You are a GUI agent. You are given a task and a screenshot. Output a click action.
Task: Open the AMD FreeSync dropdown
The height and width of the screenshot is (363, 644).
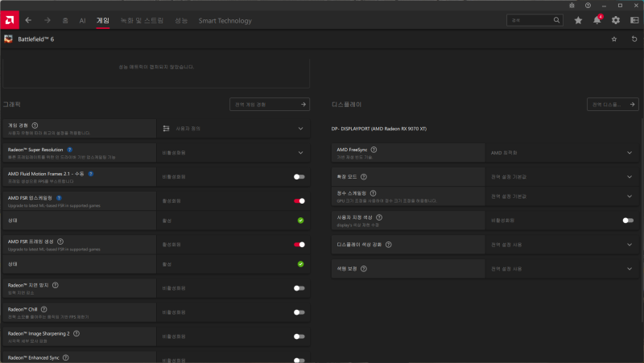coord(629,152)
